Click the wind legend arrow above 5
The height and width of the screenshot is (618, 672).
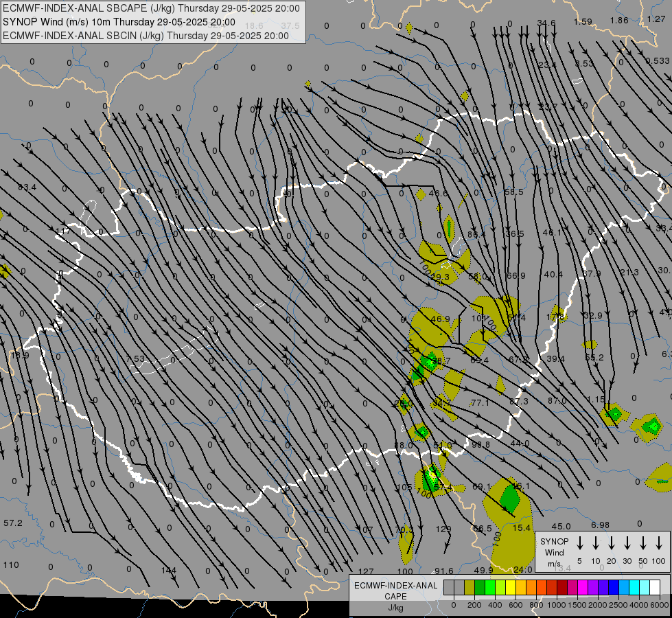(580, 543)
